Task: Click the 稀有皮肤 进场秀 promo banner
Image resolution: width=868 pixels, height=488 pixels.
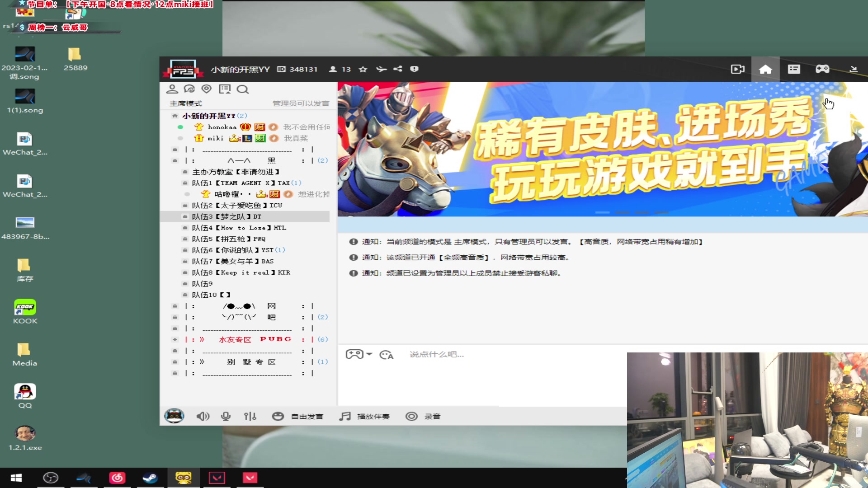Action: point(602,149)
